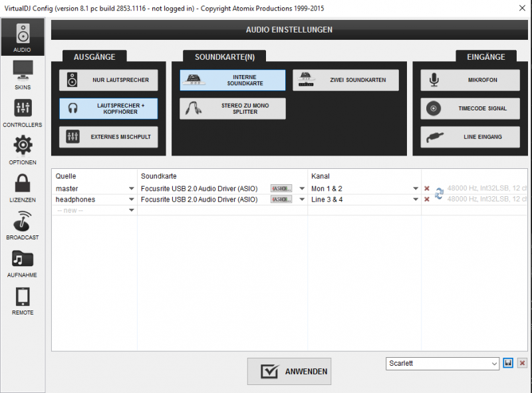Image resolution: width=532 pixels, height=393 pixels.
Task: Click the Kanal column header
Action: point(321,176)
